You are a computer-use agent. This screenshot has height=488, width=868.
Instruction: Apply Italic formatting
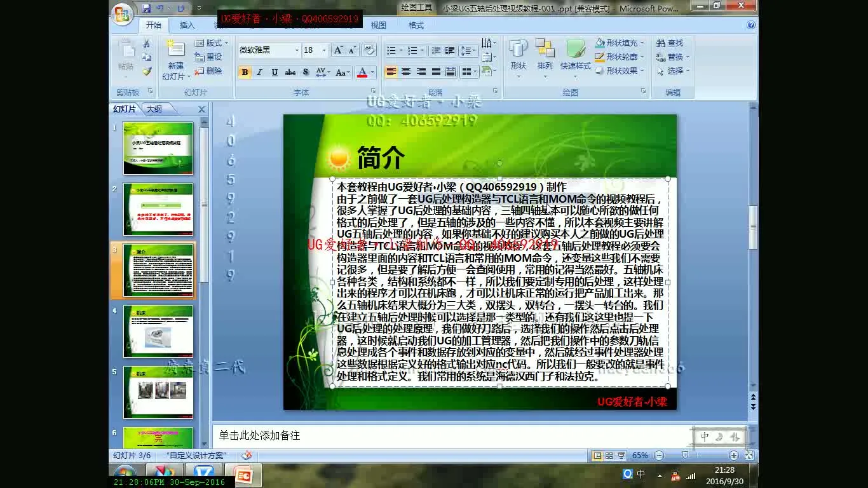click(259, 72)
